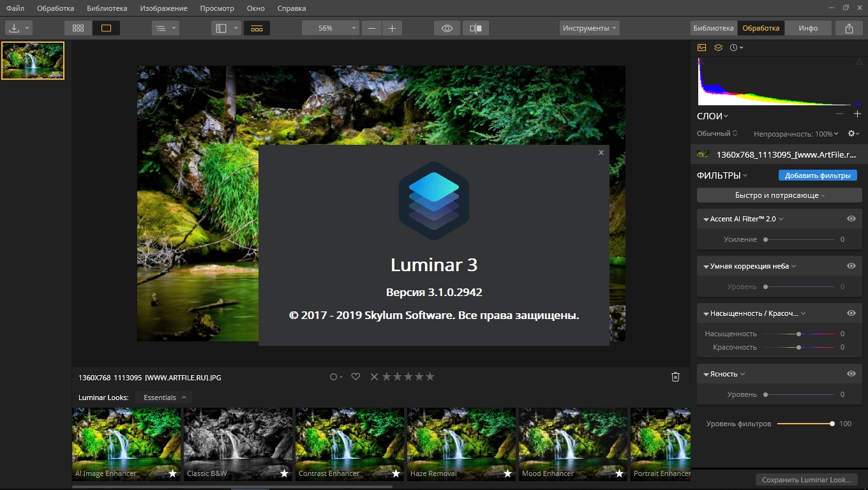This screenshot has height=490, width=868.
Task: Collapse the Accent AI Filter 2.0 section
Action: [706, 219]
